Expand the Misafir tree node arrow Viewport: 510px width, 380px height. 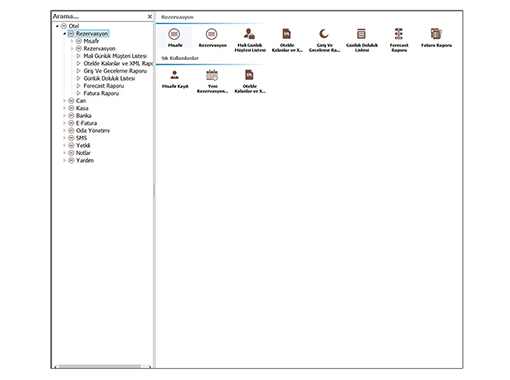point(72,41)
